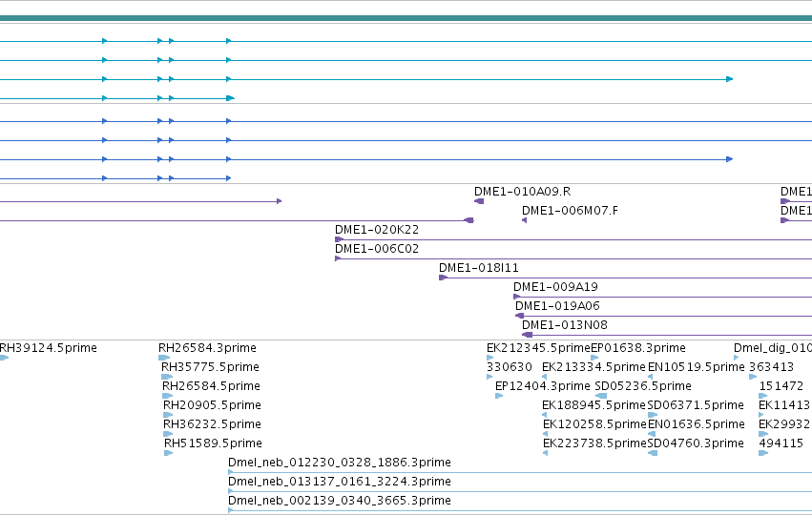Click the glyph under EP12404.3prime
This screenshot has width=812, height=515.
[x=499, y=396]
